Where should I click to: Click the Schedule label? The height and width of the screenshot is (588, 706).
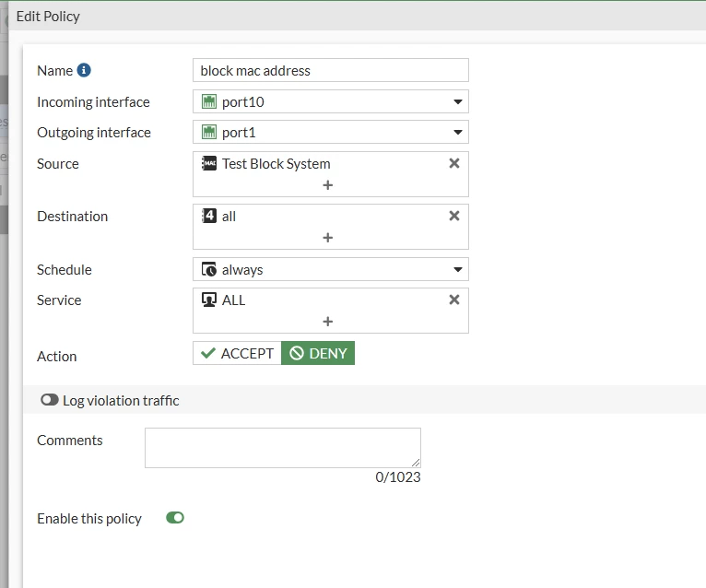pos(65,270)
